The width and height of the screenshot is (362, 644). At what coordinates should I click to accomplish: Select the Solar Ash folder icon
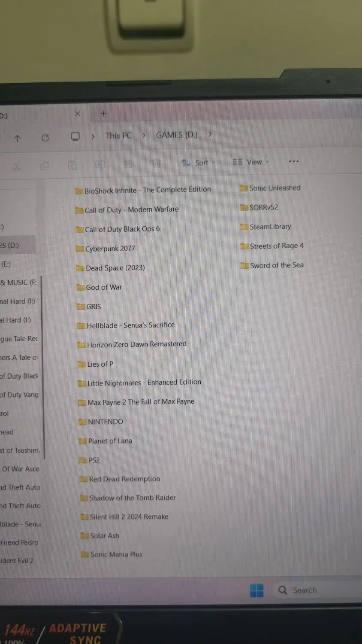85,536
